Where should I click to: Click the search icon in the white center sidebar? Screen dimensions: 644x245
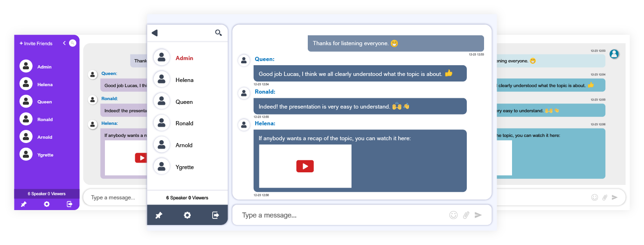point(218,33)
